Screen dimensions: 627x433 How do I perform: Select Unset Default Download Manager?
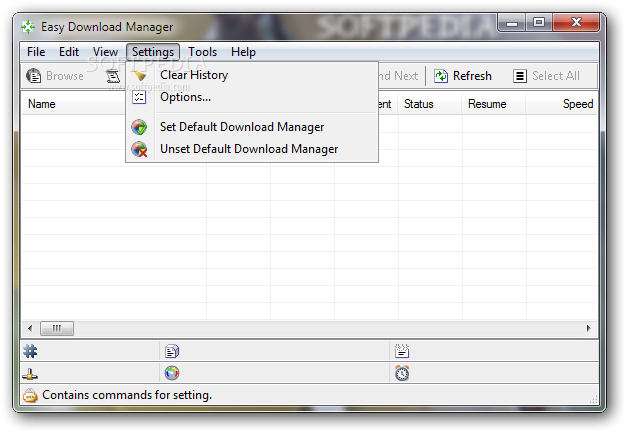(x=252, y=149)
